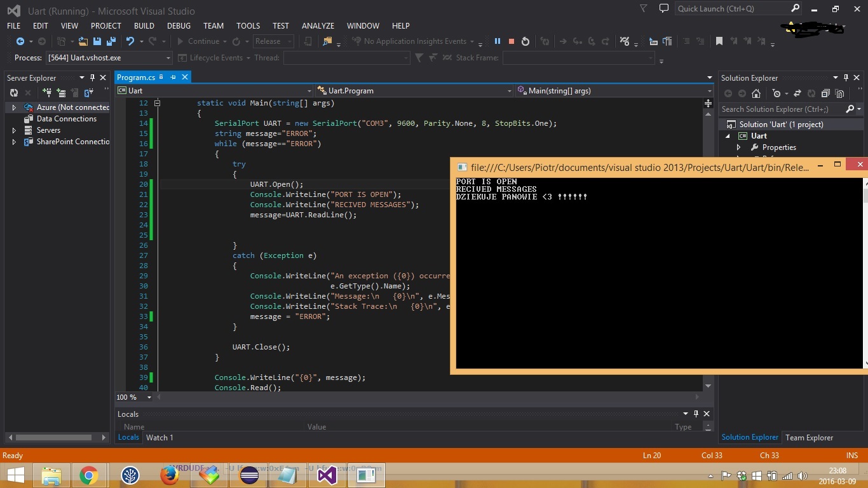This screenshot has width=868, height=488.
Task: Open Google Chrome from the taskbar
Action: (89, 475)
